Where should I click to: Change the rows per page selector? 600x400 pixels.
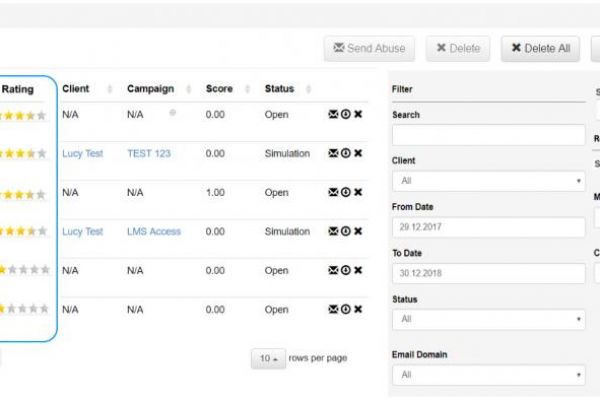point(267,359)
